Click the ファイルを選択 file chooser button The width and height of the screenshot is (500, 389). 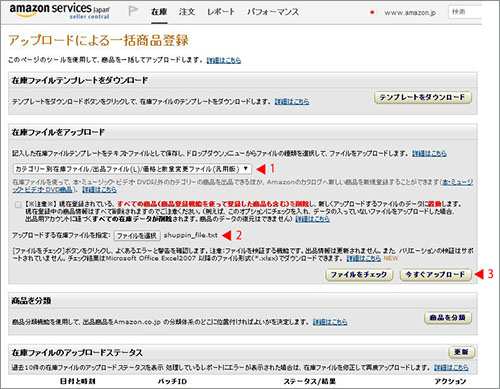coord(137,236)
